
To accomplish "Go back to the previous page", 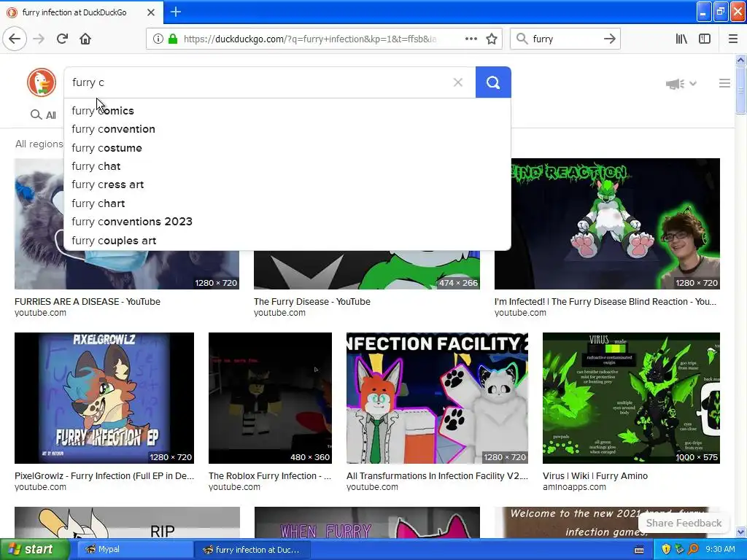I will point(15,39).
